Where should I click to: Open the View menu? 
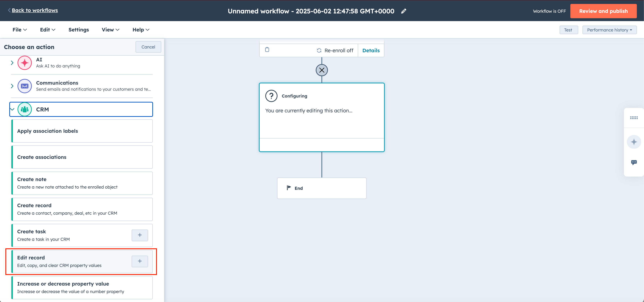pos(110,30)
